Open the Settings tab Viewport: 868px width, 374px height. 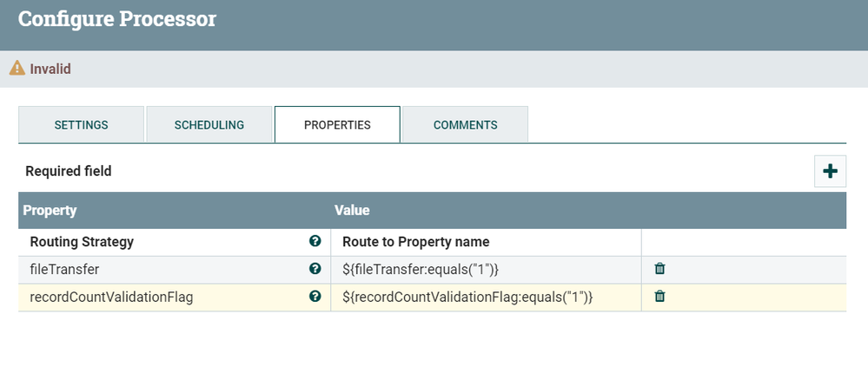click(x=82, y=124)
